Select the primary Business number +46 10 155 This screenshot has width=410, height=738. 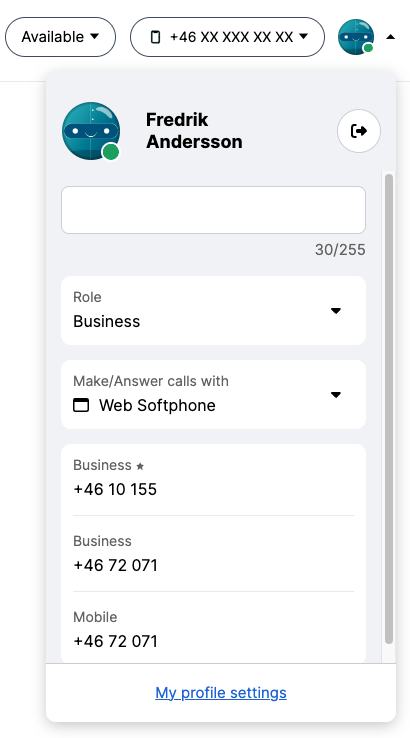click(x=213, y=478)
